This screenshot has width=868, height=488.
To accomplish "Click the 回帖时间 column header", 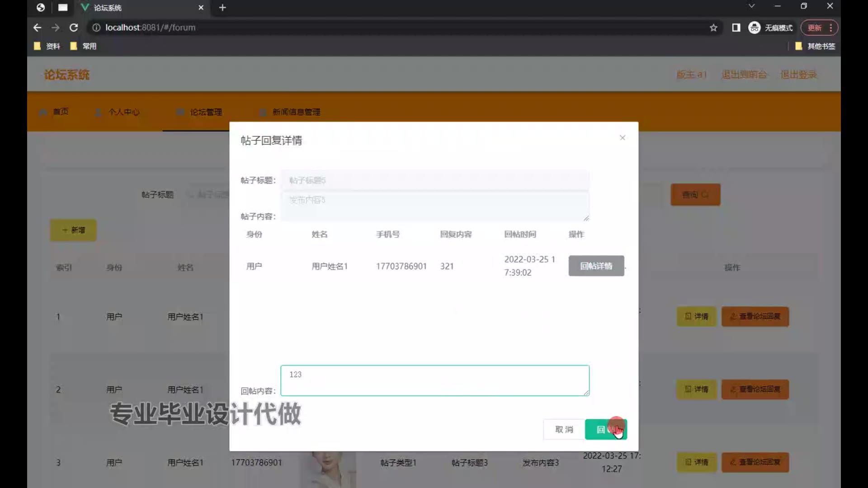I will [520, 234].
